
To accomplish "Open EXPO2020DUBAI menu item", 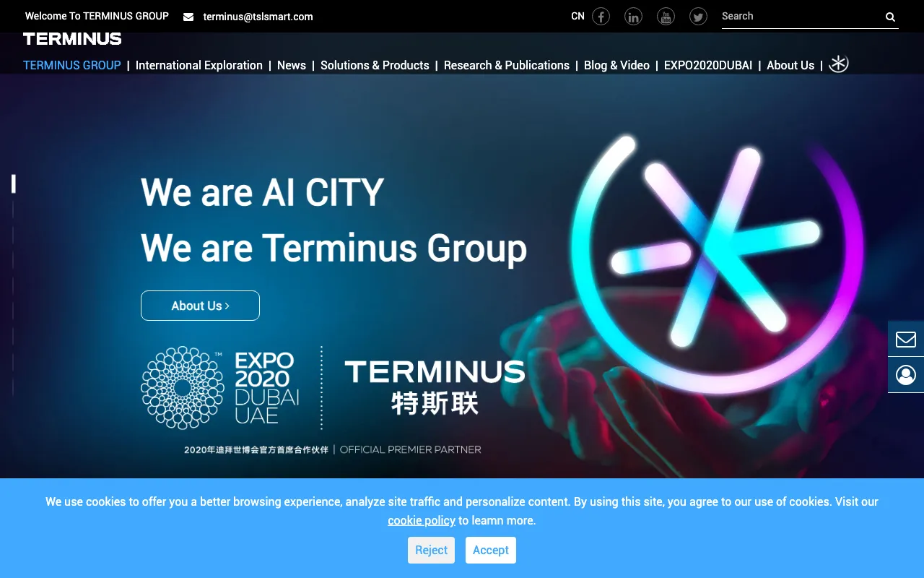I will (x=708, y=65).
